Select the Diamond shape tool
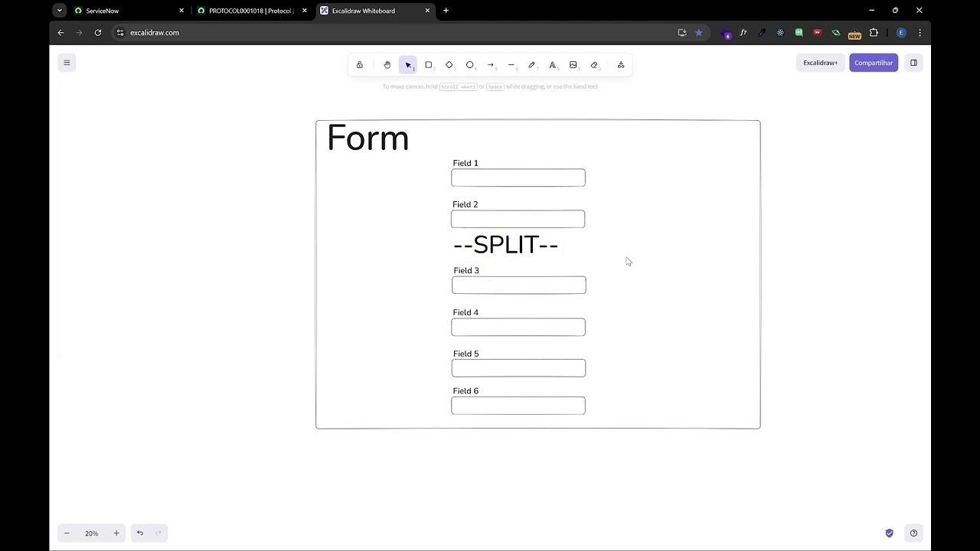Viewport: 980px width, 551px height. pyautogui.click(x=449, y=65)
